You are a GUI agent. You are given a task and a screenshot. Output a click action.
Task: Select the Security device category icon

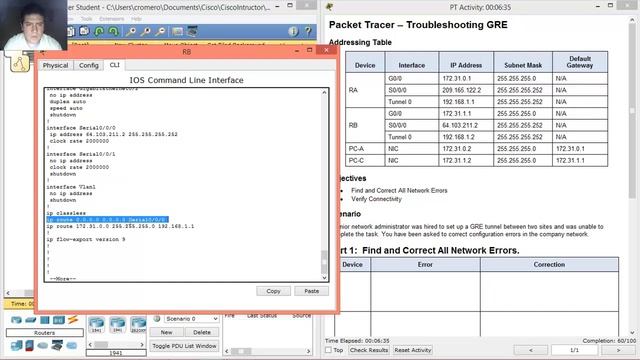pyautogui.click(x=29, y=346)
